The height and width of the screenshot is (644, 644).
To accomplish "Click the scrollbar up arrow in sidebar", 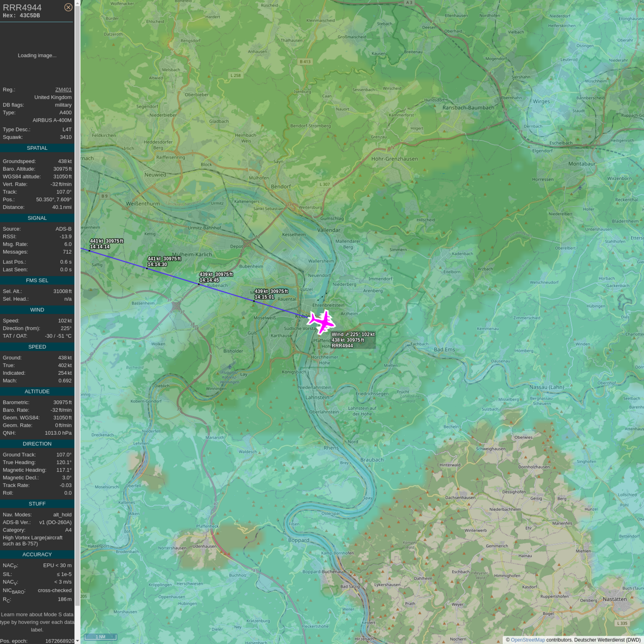I will [x=77, y=3].
